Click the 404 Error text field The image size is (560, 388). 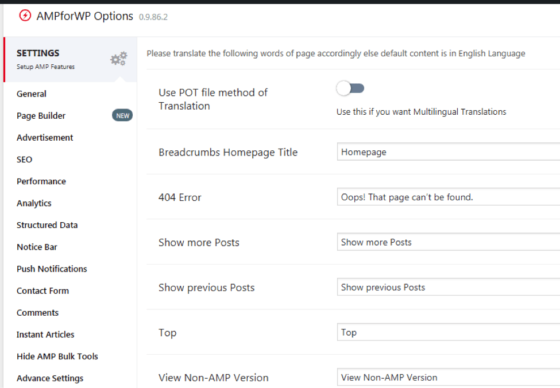pyautogui.click(x=449, y=197)
